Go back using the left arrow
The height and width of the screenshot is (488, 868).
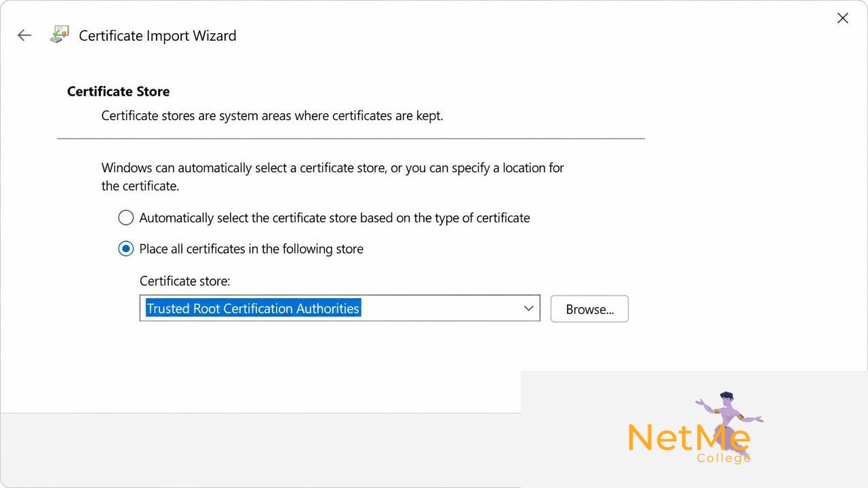tap(24, 35)
